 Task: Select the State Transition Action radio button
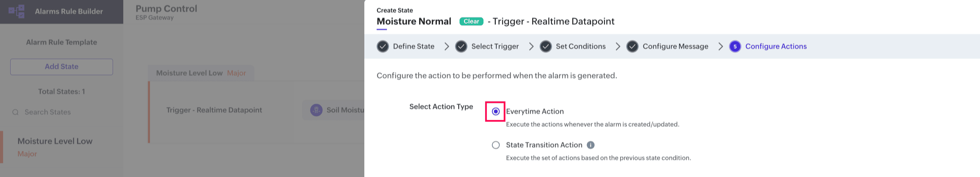tap(496, 145)
